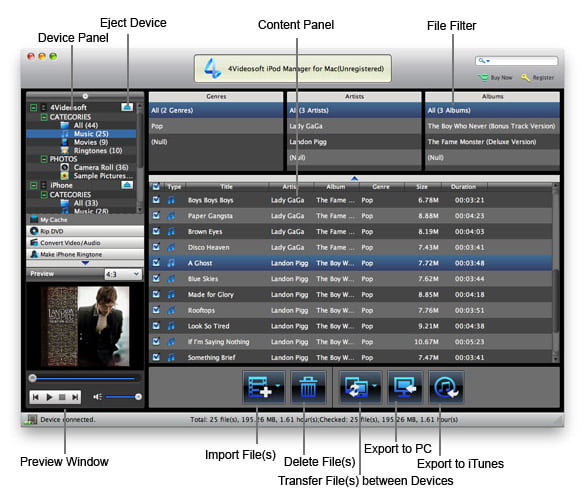Click music note icon for Boys Boys Boys

pyautogui.click(x=171, y=200)
